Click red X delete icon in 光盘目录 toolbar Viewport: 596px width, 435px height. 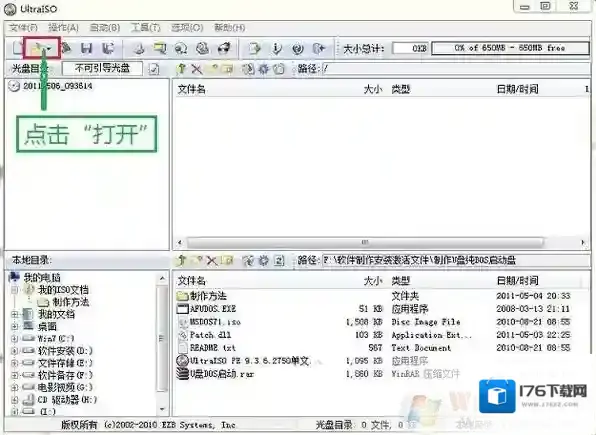pos(197,69)
